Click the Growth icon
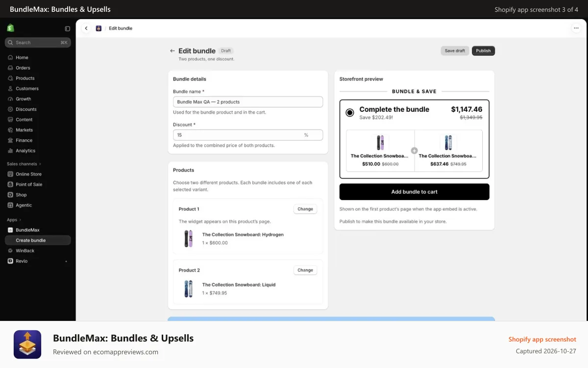 pyautogui.click(x=10, y=99)
